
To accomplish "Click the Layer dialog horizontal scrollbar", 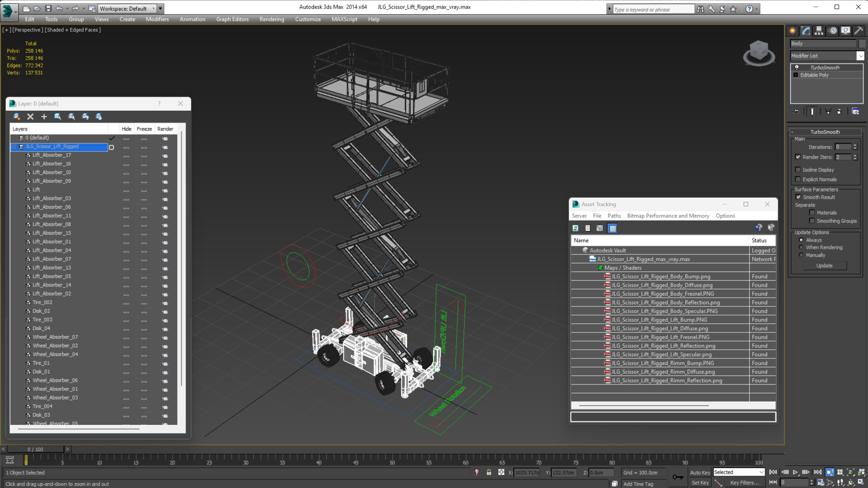I will [x=78, y=429].
